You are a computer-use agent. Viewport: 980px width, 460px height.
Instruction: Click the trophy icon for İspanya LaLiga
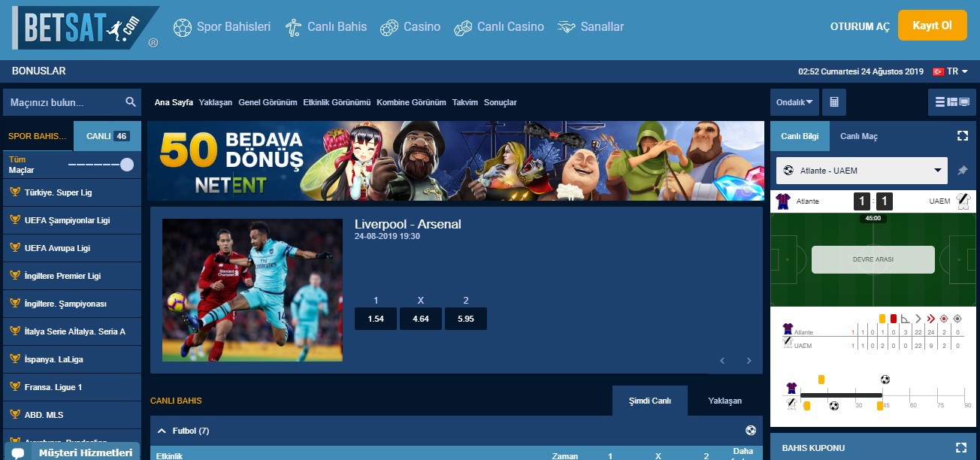point(14,359)
